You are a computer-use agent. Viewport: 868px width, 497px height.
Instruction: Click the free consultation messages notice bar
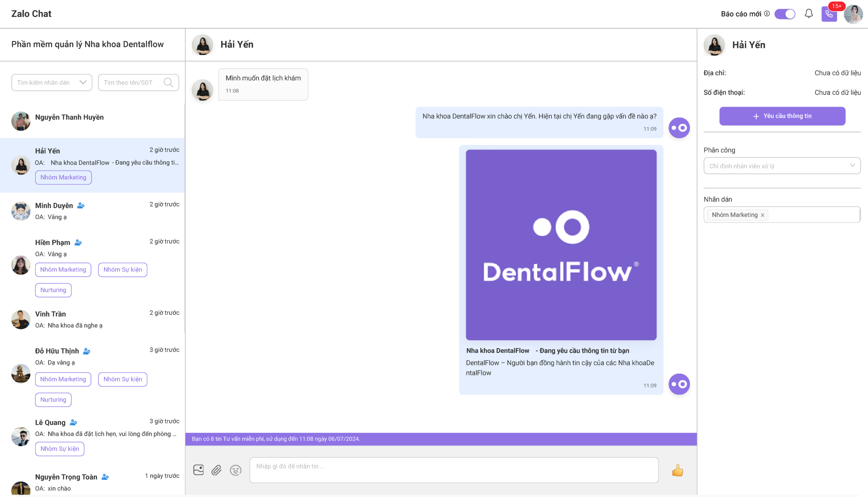(x=441, y=439)
